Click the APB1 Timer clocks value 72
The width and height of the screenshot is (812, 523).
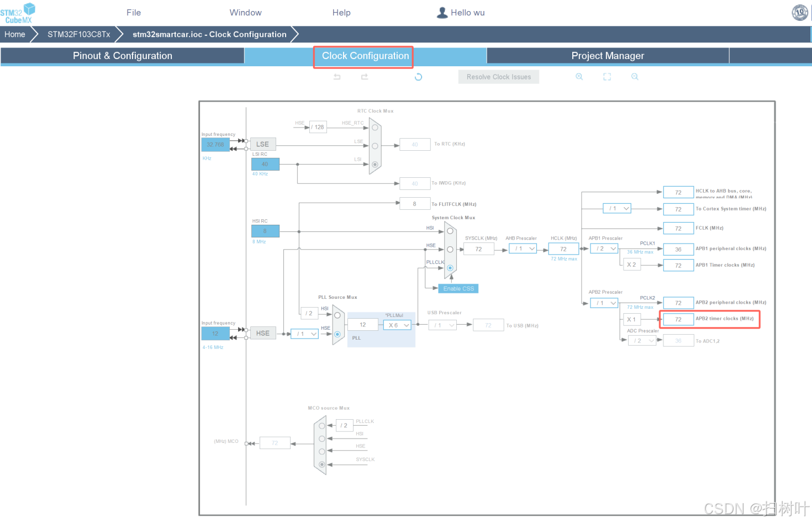pyautogui.click(x=678, y=266)
